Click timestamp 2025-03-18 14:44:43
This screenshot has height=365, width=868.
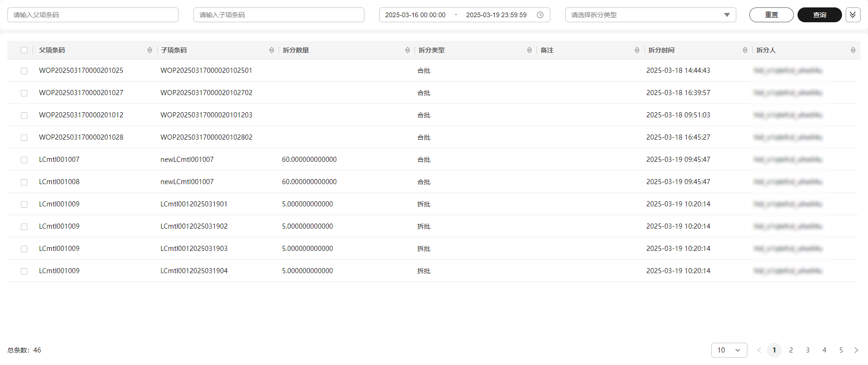(x=678, y=70)
